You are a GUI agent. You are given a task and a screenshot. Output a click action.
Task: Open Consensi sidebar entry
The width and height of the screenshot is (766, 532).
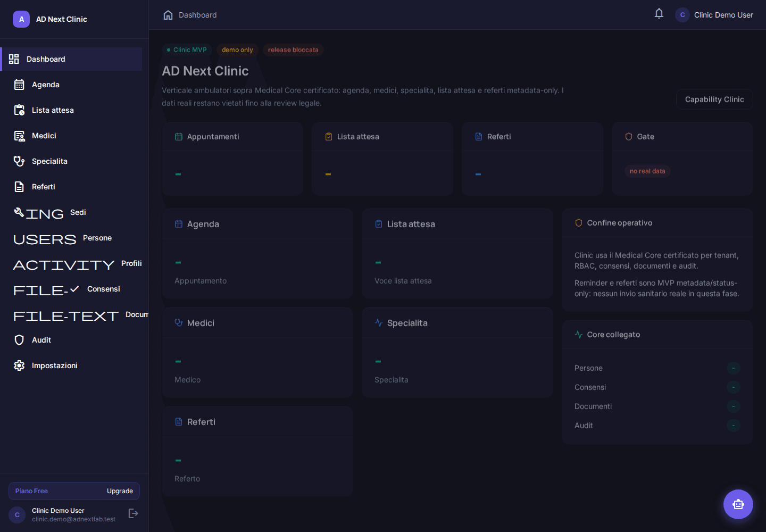click(x=71, y=289)
